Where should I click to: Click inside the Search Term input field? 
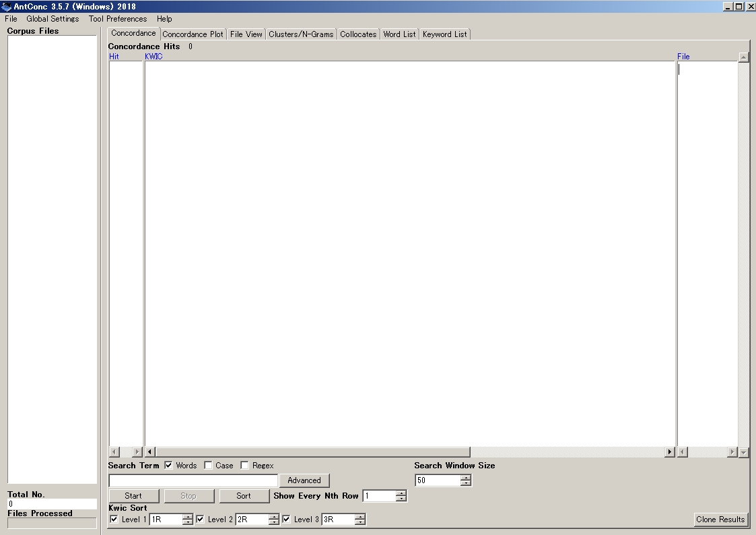point(192,480)
